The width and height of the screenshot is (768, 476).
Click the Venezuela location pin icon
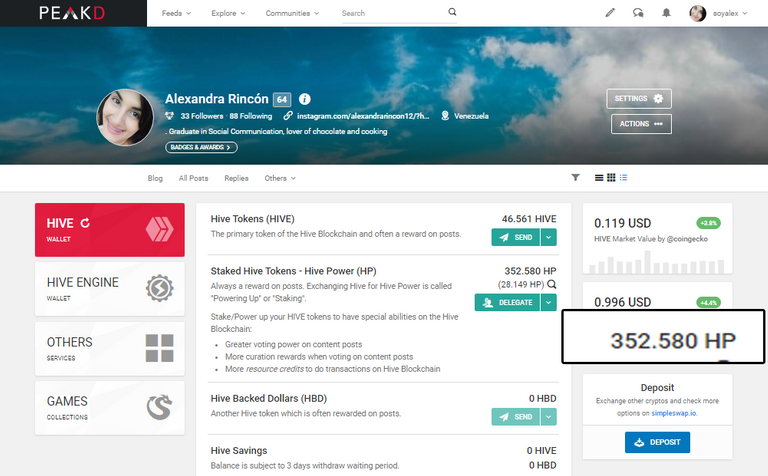445,116
